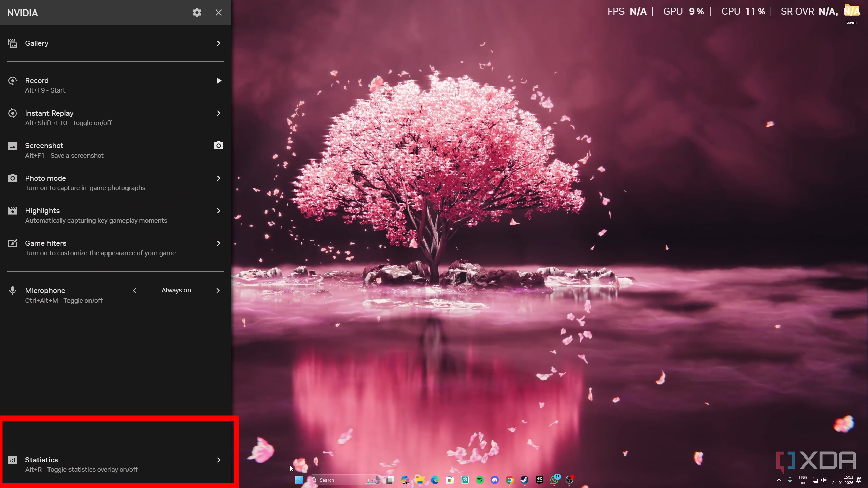The height and width of the screenshot is (488, 868).
Task: Click the 'NVIDIA' panel title
Action: click(22, 13)
